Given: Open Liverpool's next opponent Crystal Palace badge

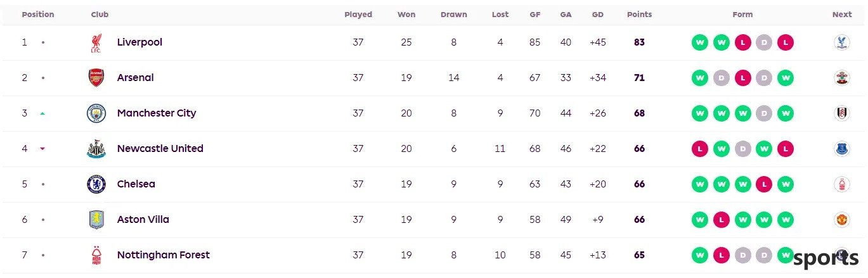Looking at the screenshot, I should click(x=841, y=42).
